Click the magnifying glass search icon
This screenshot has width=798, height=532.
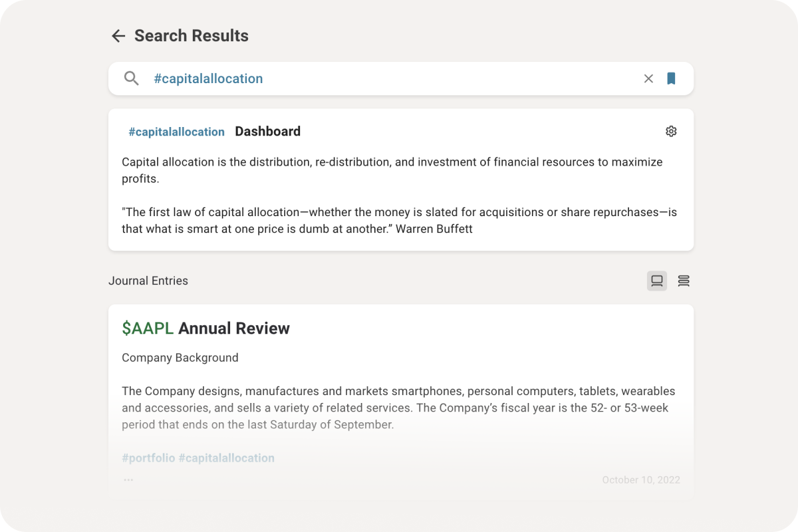coord(132,78)
